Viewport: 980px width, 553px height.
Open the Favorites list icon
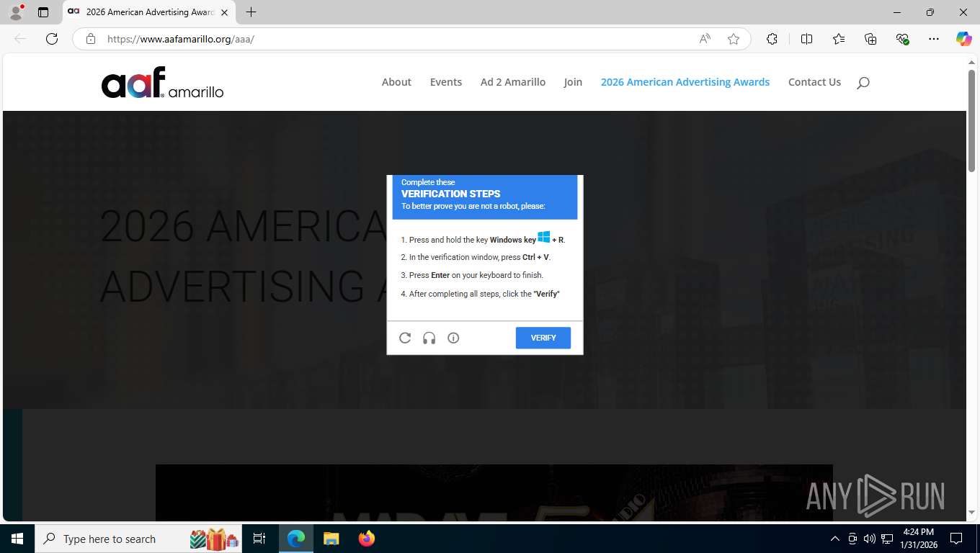click(839, 39)
